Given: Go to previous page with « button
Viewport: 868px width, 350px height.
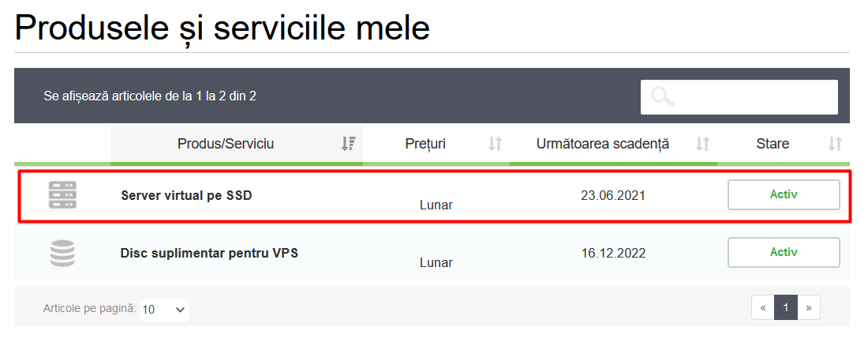Looking at the screenshot, I should click(x=763, y=307).
